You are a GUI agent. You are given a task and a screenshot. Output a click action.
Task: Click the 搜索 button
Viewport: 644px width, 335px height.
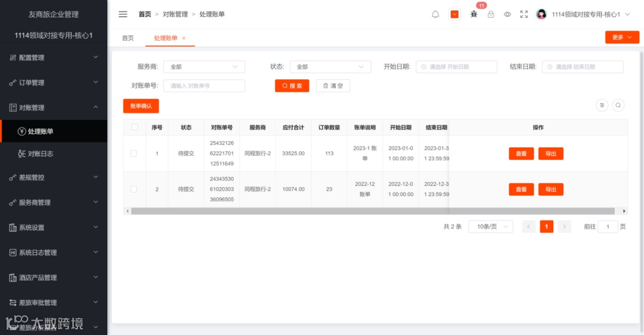pos(292,86)
